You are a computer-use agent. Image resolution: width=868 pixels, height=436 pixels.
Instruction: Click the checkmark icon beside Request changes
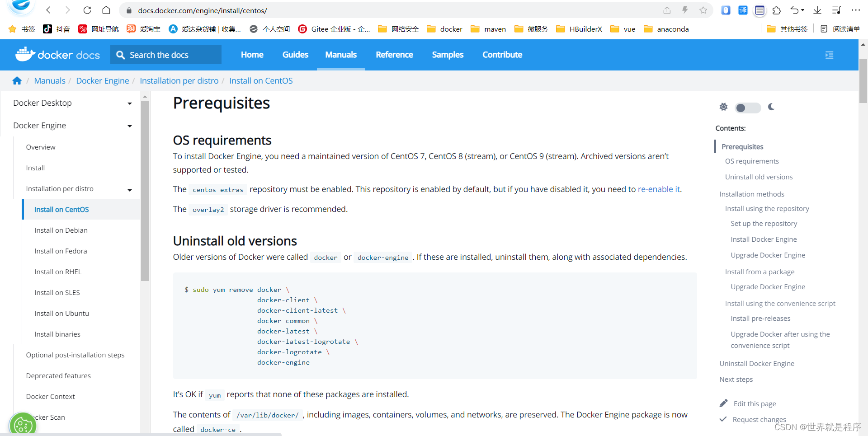723,419
